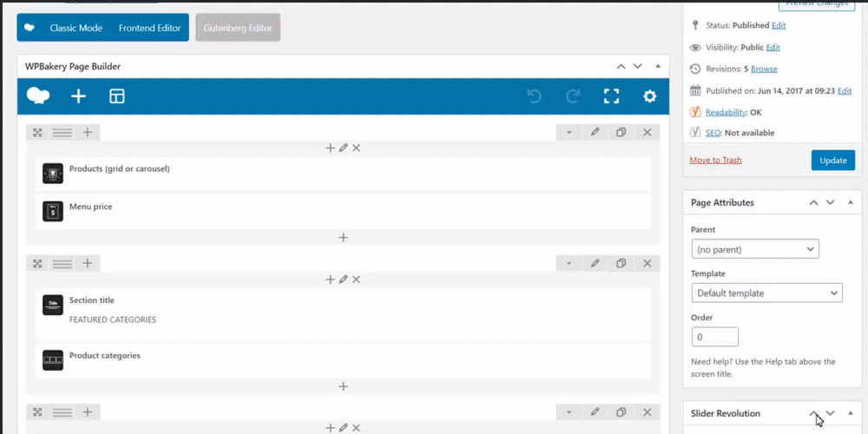Open the Templates panel icon
The width and height of the screenshot is (868, 434).
tap(117, 96)
